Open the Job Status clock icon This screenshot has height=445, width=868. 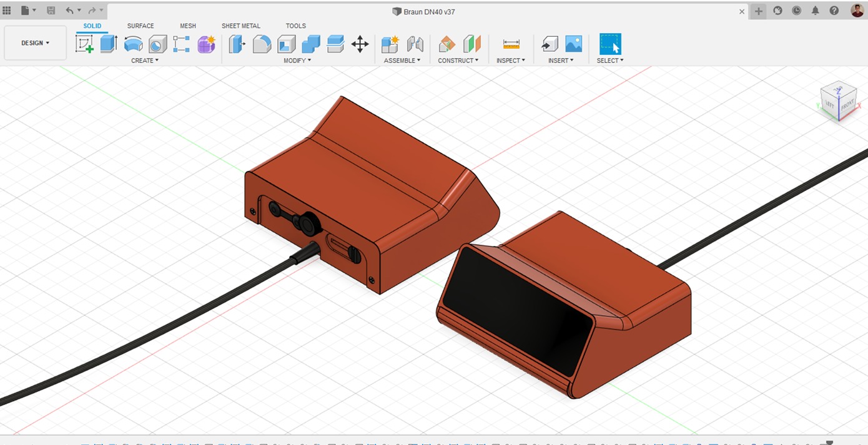coord(797,11)
